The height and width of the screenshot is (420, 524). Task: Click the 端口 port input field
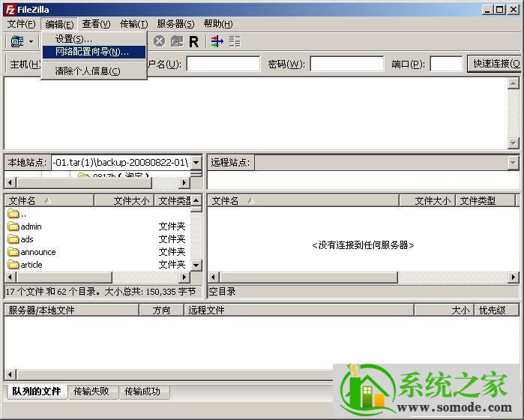click(x=446, y=64)
